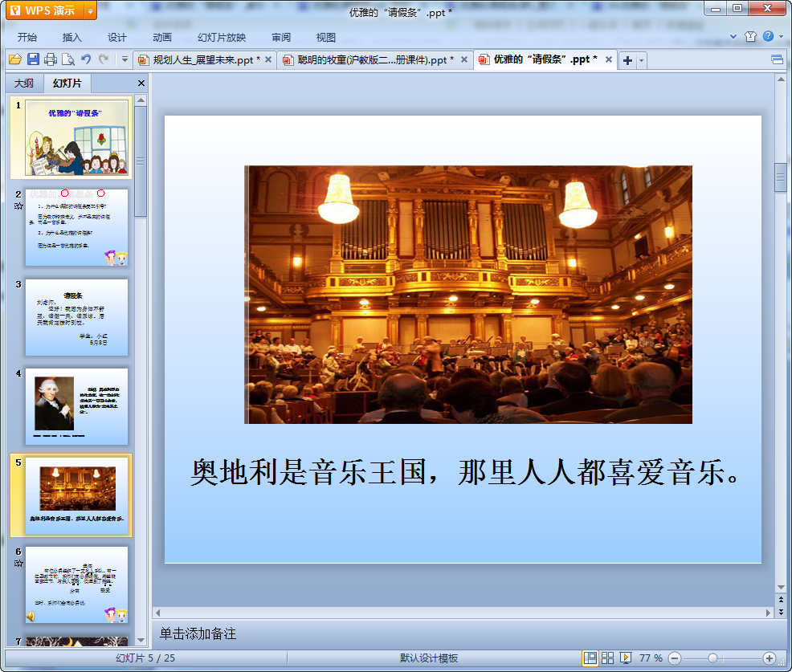
Task: Open the skin (shirt) icon
Action: tap(750, 36)
